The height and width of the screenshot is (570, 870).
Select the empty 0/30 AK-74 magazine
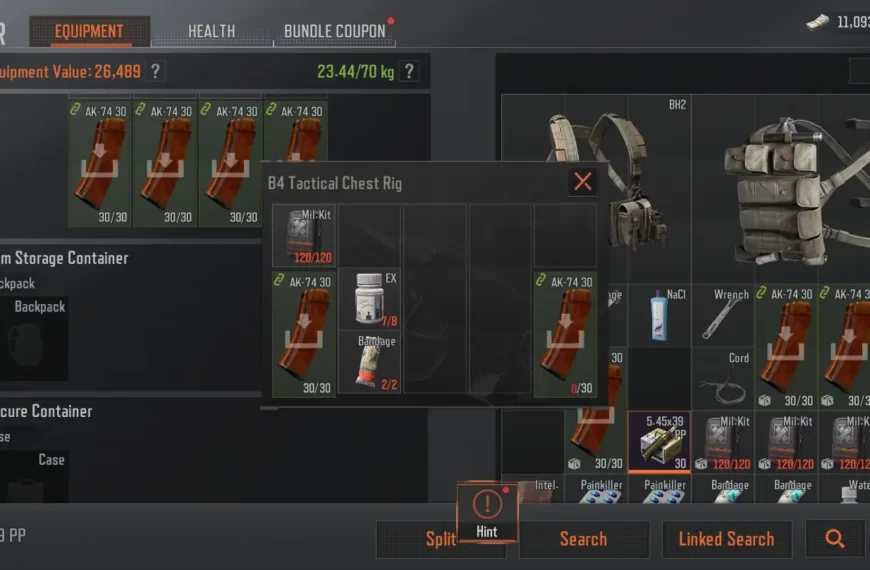tap(565, 334)
